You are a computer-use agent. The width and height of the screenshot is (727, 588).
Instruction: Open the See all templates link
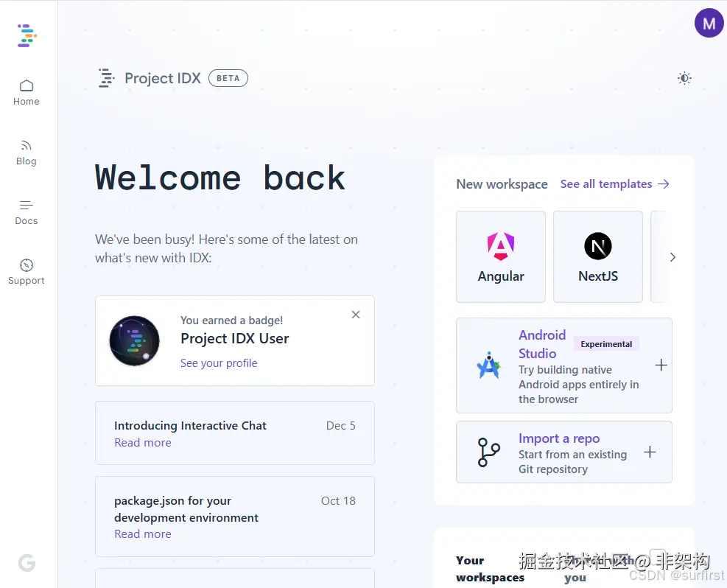(x=615, y=184)
